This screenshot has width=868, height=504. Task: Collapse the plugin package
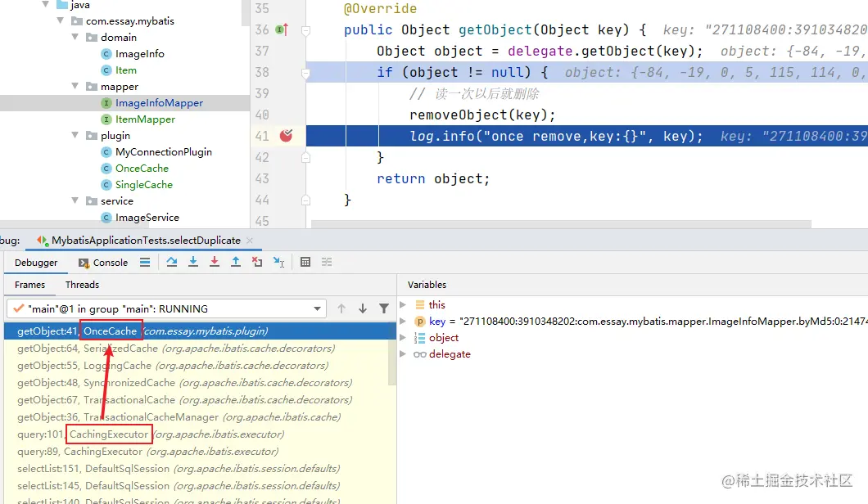tap(75, 136)
